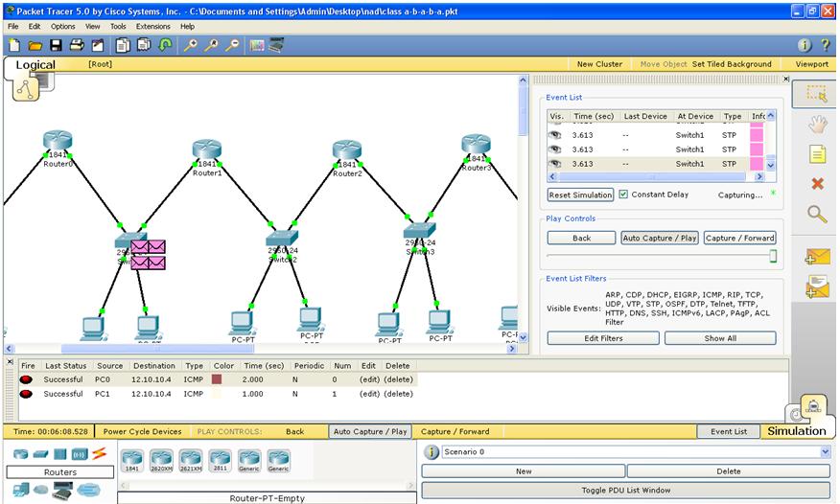Open the Custom Devices Dialog icon
Image resolution: width=840 pixels, height=504 pixels.
click(276, 45)
